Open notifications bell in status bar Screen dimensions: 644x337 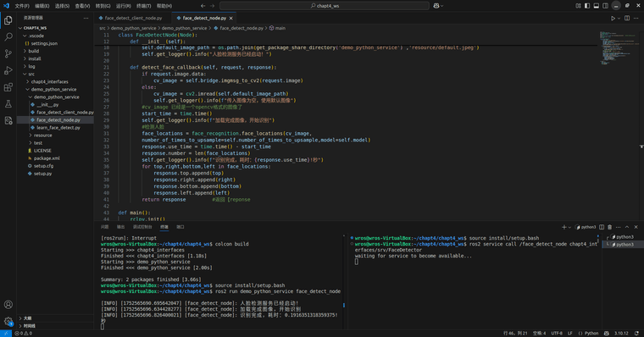point(636,334)
